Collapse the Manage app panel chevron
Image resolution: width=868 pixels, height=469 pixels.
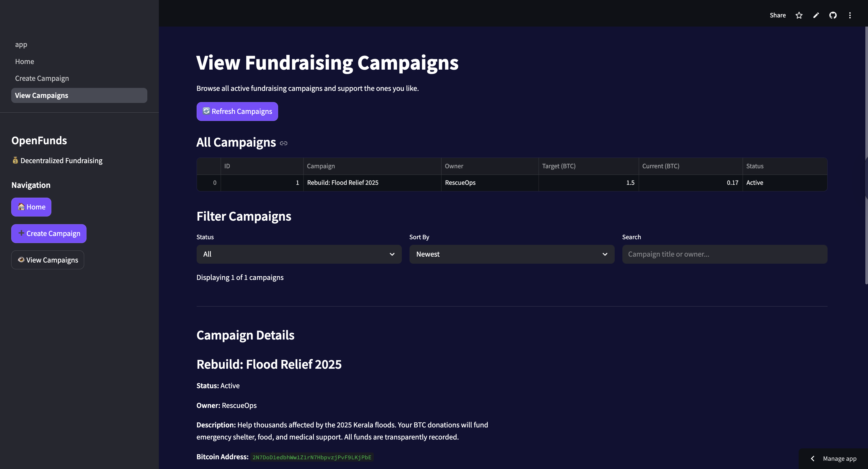tap(812, 459)
